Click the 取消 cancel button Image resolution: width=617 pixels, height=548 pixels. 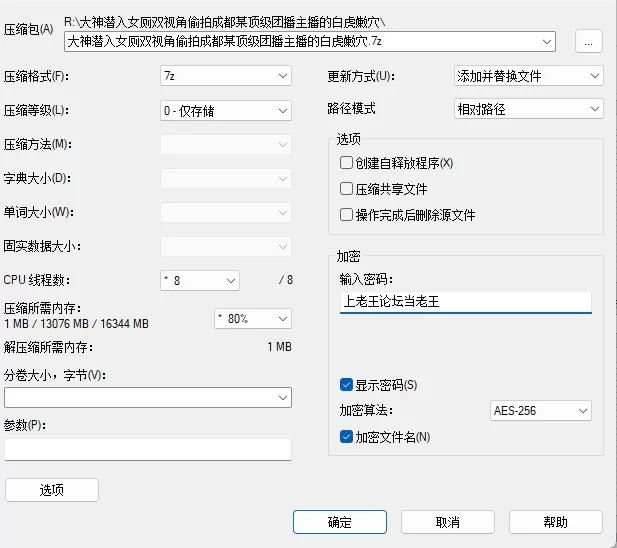pos(448,522)
